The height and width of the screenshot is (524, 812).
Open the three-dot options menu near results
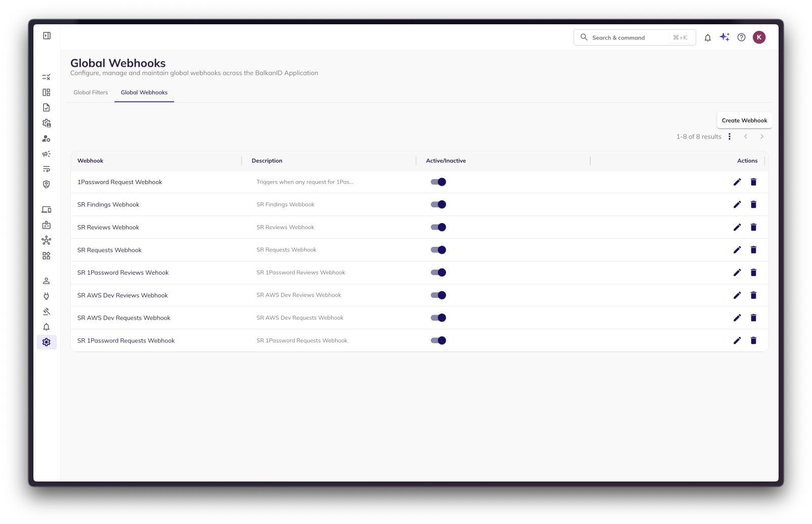pyautogui.click(x=729, y=137)
